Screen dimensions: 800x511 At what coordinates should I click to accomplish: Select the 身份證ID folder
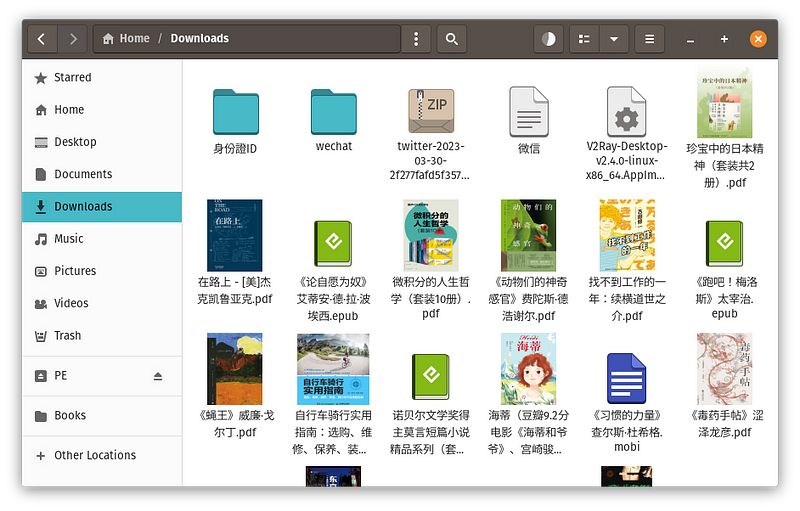click(235, 112)
